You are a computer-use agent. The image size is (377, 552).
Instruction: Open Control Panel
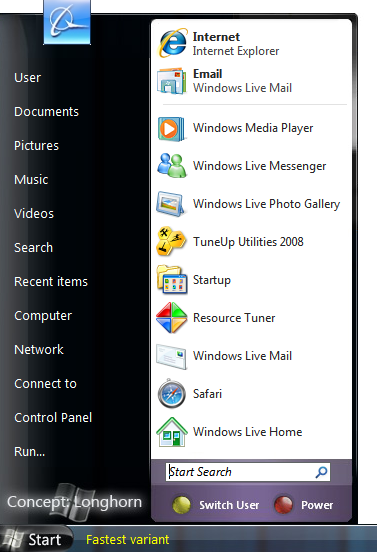(x=53, y=418)
